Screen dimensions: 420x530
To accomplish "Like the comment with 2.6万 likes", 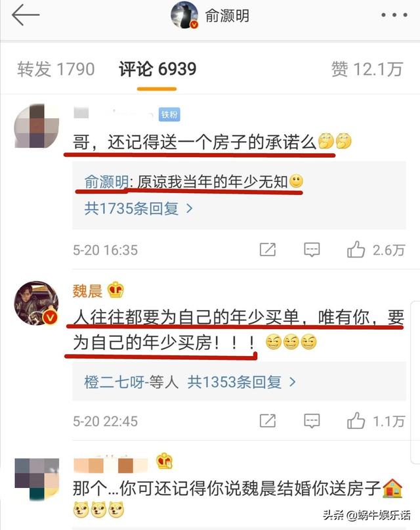I will (x=375, y=250).
